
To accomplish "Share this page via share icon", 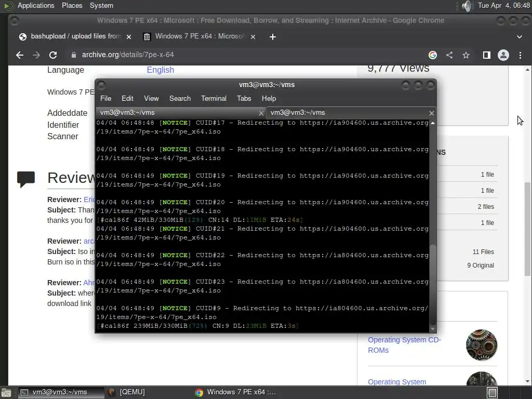I will pyautogui.click(x=449, y=55).
